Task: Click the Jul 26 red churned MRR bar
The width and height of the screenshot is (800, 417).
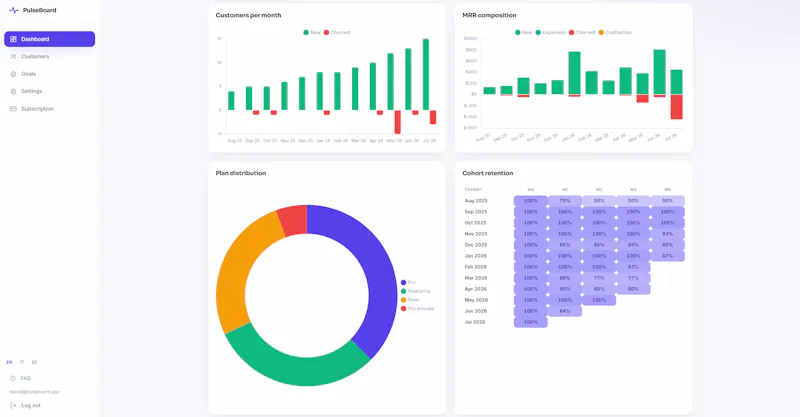Action: [x=677, y=107]
